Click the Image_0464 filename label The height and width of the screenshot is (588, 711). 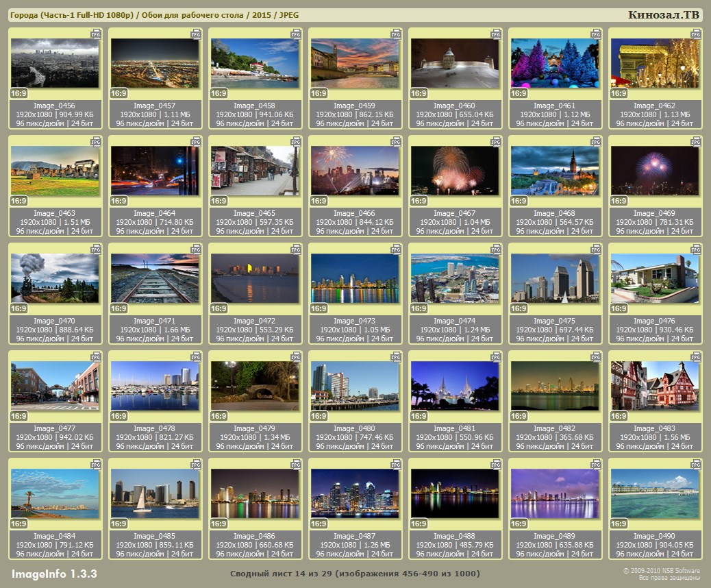click(x=155, y=214)
